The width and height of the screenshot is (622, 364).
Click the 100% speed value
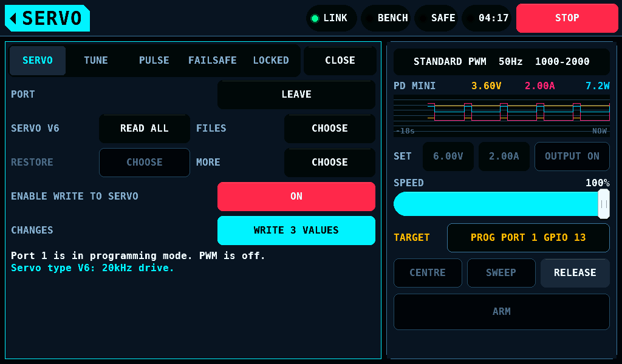[x=598, y=183]
